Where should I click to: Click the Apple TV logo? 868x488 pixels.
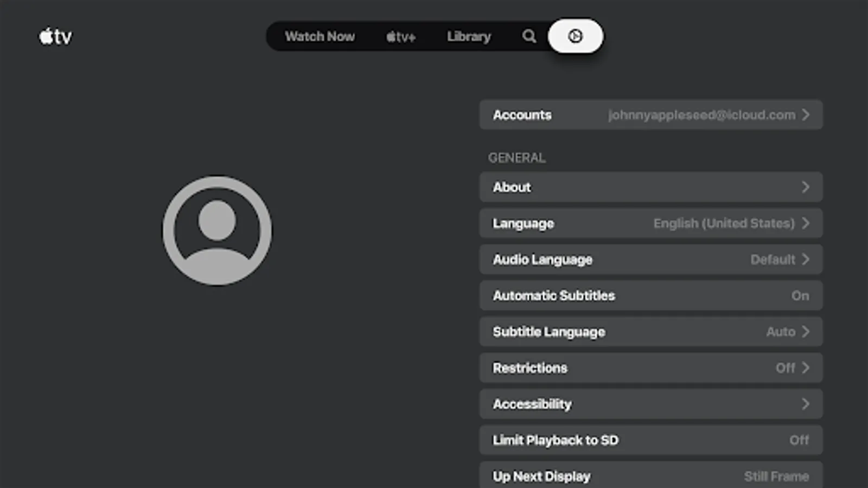click(x=55, y=36)
